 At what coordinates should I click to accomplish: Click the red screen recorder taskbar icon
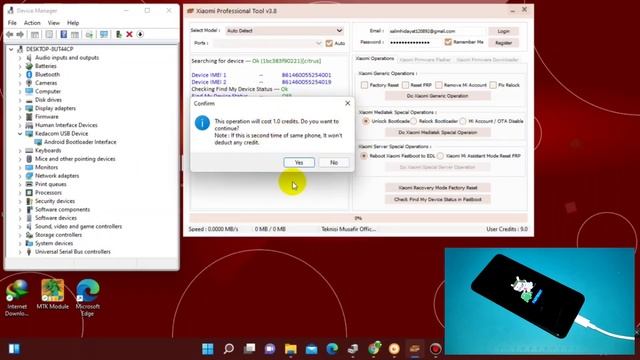436,349
